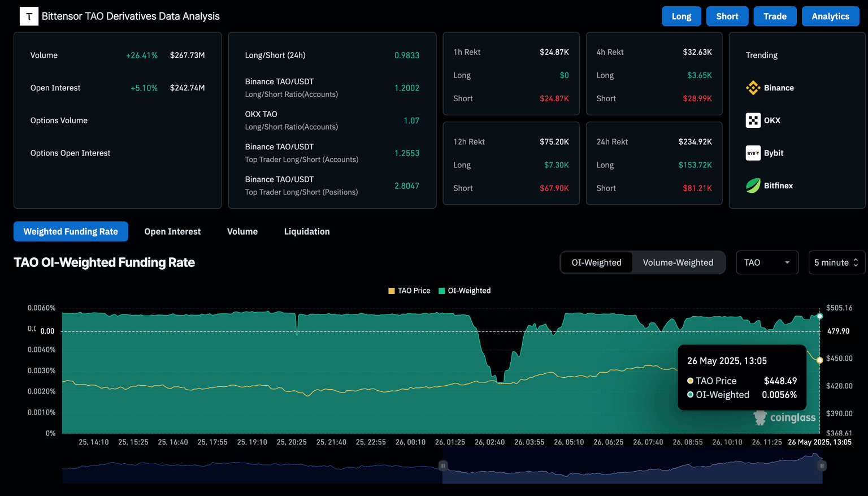Image resolution: width=868 pixels, height=496 pixels.
Task: Grab the left range handle of chart navigator
Action: pos(443,465)
